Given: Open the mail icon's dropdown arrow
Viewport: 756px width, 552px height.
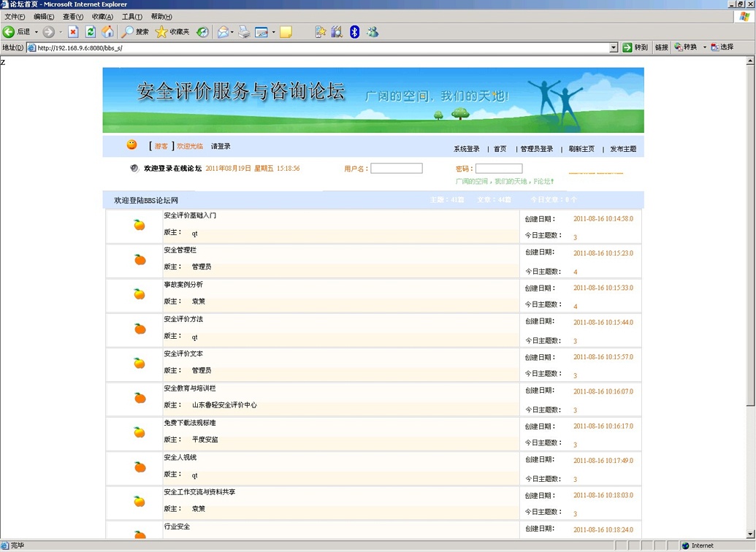Looking at the screenshot, I should [x=232, y=32].
